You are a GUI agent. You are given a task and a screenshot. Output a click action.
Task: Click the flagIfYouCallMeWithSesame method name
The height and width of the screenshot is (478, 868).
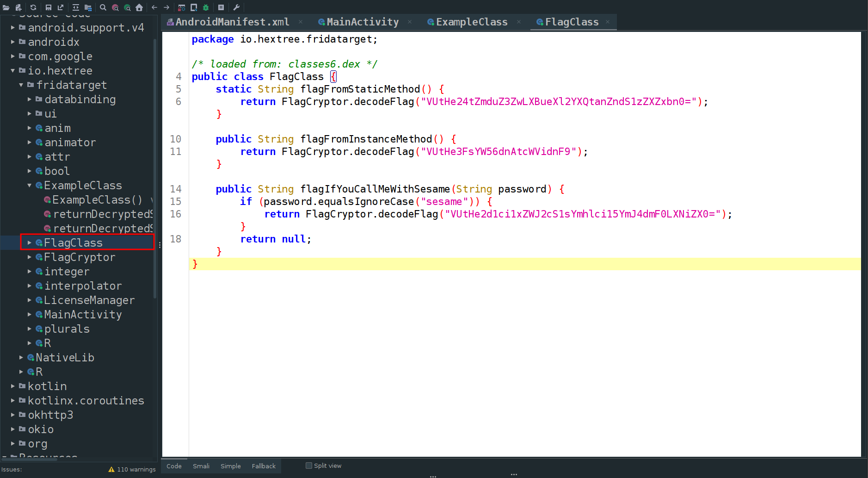coord(375,189)
